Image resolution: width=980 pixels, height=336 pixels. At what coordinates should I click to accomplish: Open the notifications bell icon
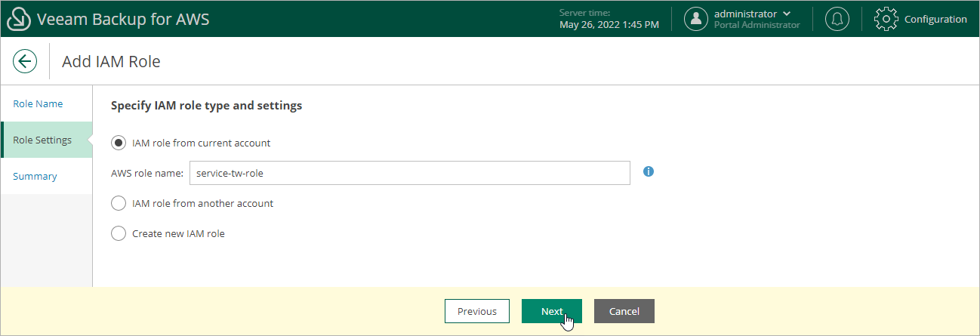coord(837,19)
